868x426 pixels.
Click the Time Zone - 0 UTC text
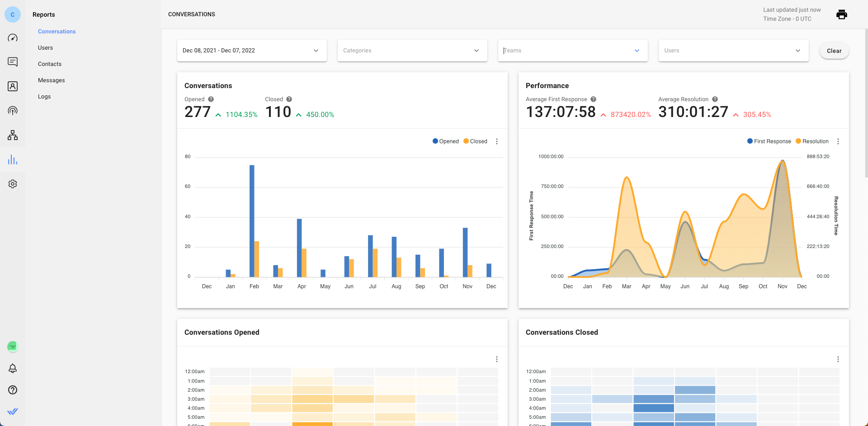(x=787, y=19)
